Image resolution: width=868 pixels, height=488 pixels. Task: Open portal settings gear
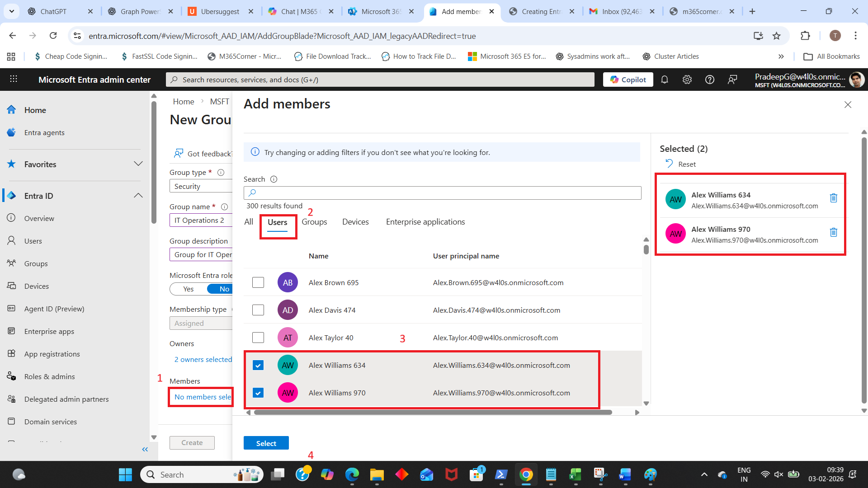687,80
